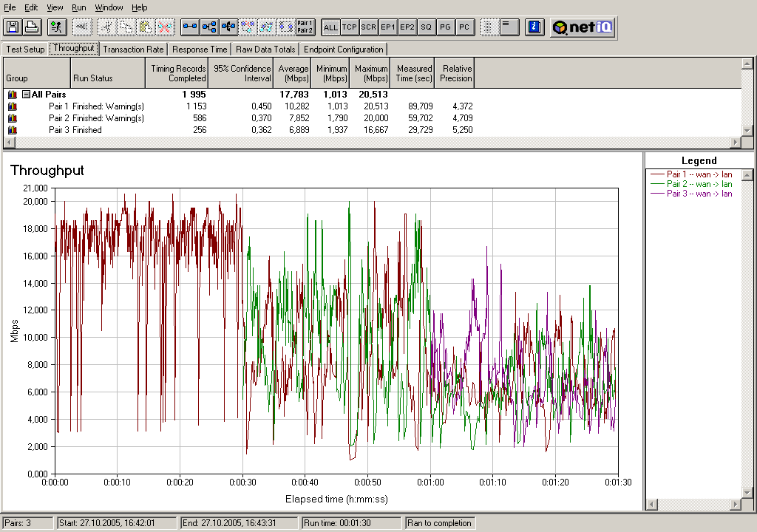
Task: Open the Run menu
Action: click(x=78, y=7)
